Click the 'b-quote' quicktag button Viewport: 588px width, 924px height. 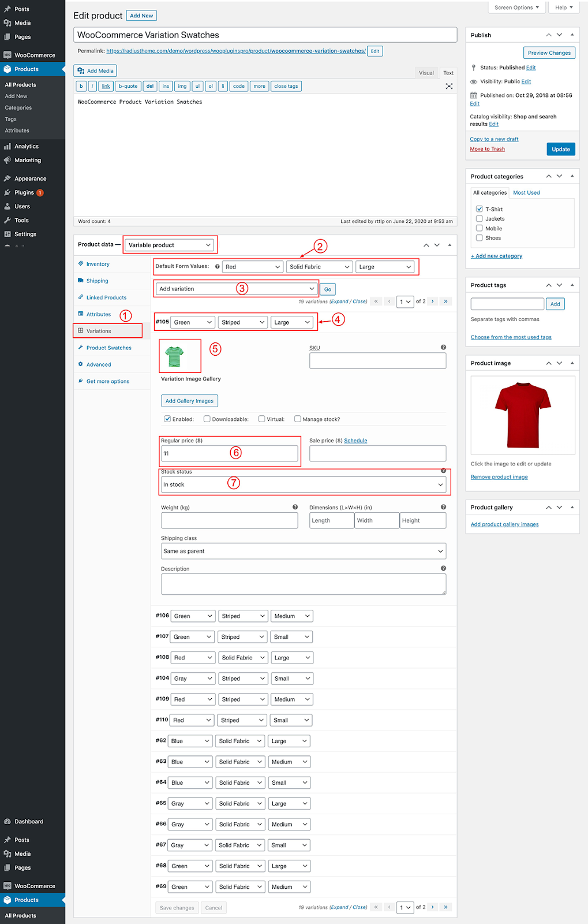pos(128,86)
